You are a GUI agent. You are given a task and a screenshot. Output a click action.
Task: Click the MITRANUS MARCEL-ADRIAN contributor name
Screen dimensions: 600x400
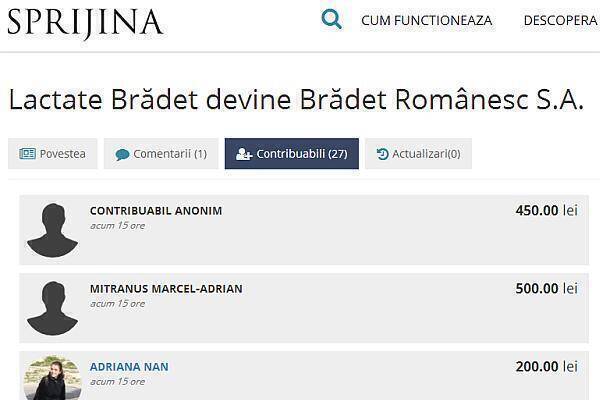166,289
